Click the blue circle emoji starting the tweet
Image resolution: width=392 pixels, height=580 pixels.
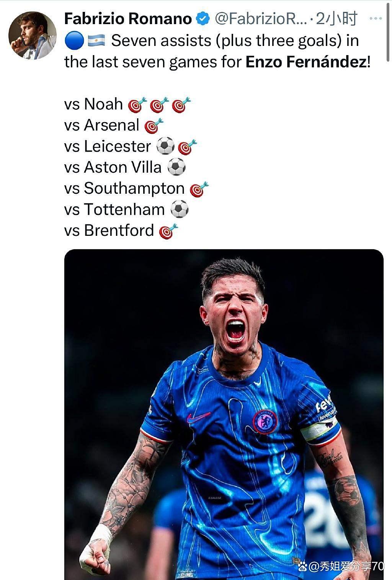click(74, 41)
